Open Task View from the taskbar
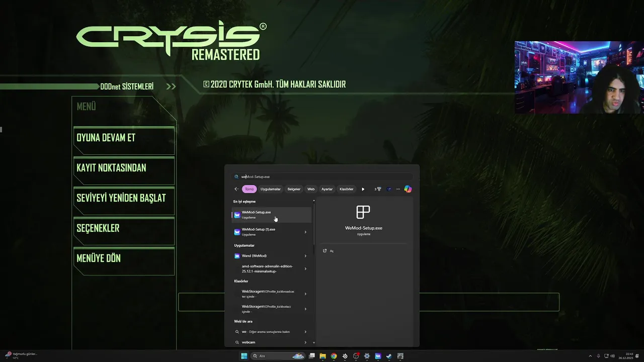 click(311, 356)
